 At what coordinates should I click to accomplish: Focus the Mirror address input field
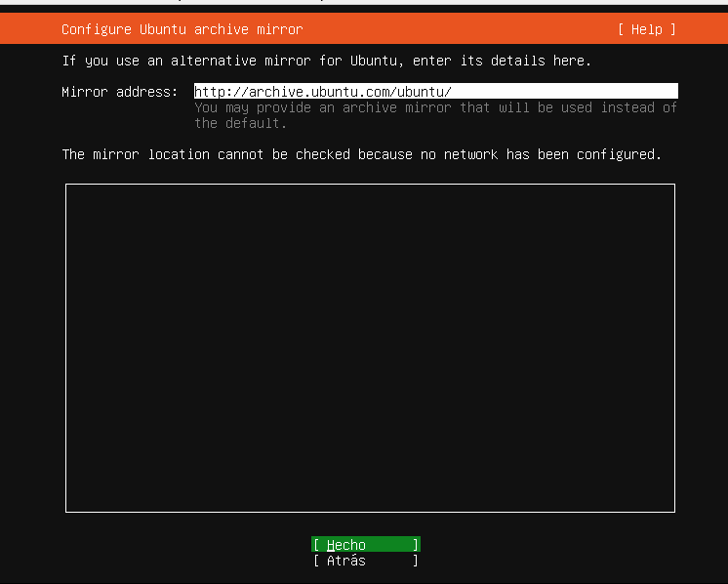(435, 92)
